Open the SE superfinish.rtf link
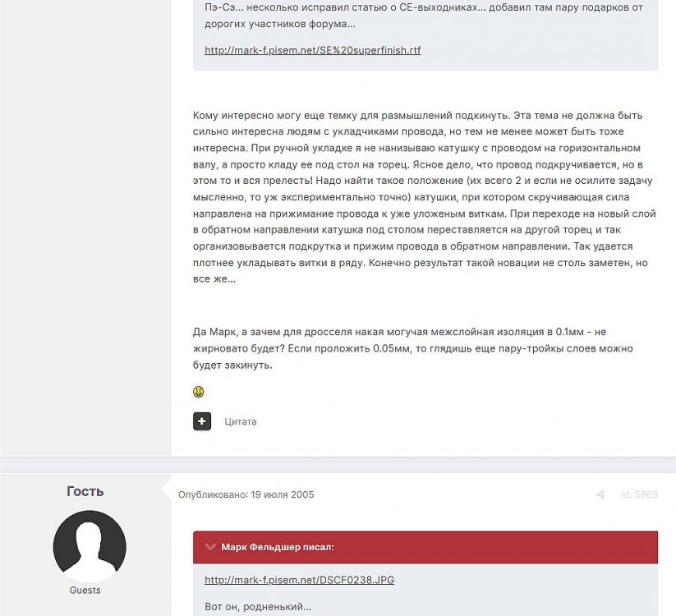The image size is (676, 616). [313, 50]
